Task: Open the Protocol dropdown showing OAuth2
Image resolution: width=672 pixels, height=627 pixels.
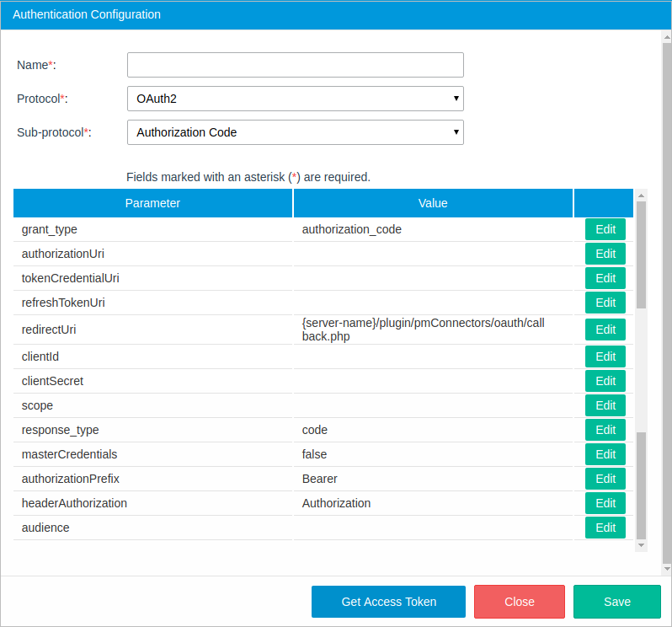Action: (295, 99)
